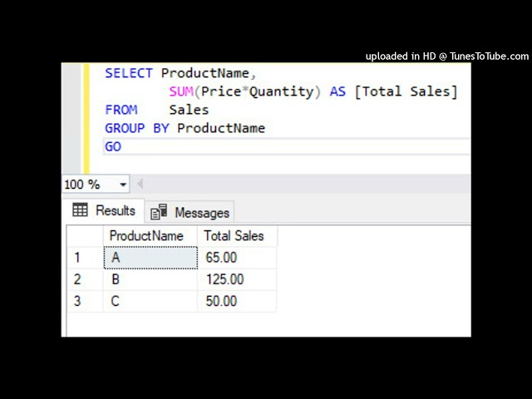Click the Sales table name in query
This screenshot has height=399, width=532.
tap(189, 110)
